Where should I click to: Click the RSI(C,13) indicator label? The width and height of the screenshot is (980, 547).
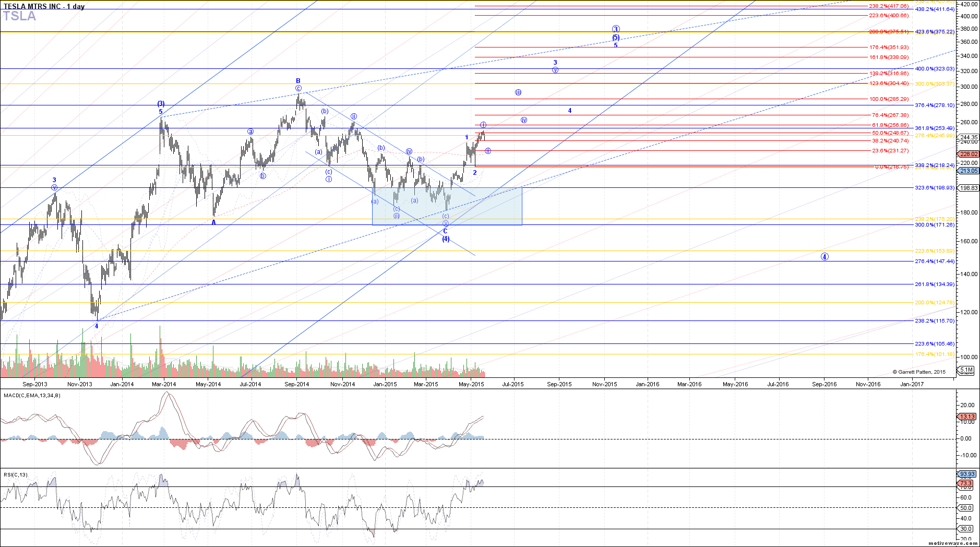tap(16, 474)
